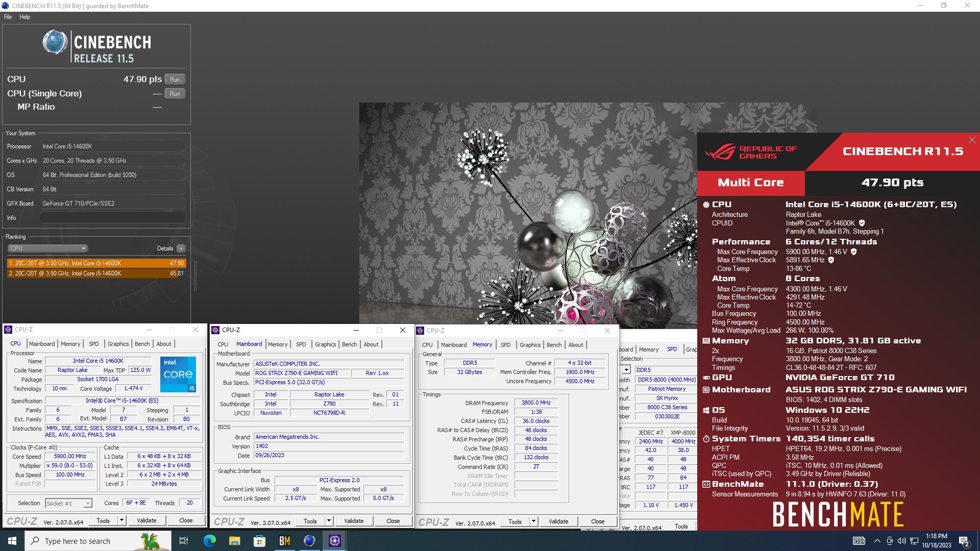Open Details arrow in Ranking panel
Viewport: 980px width, 551px height.
pyautogui.click(x=181, y=248)
